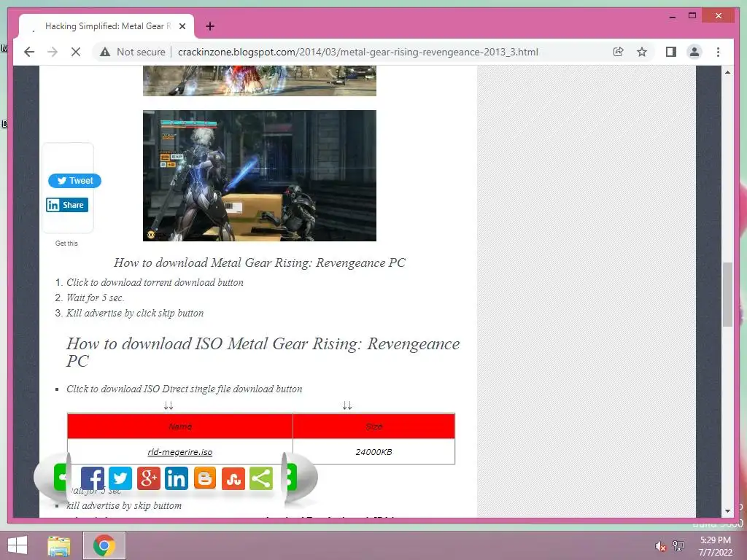Viewport: 747px width, 560px height.
Task: Click the network tray icon
Action: pos(678,546)
